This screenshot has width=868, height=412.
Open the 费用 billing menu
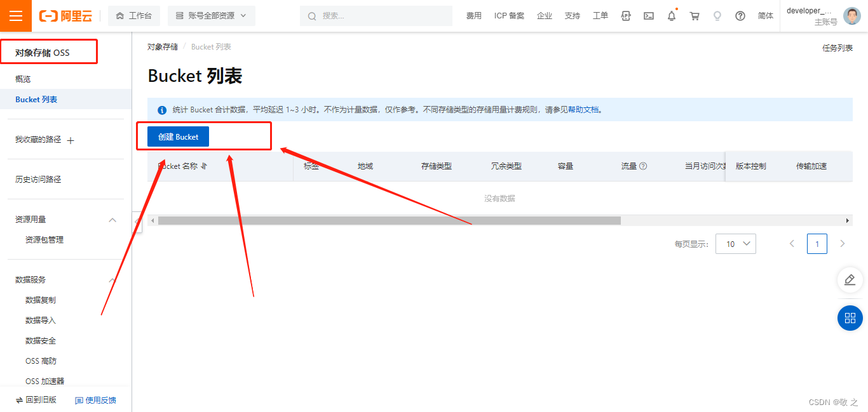coord(474,16)
